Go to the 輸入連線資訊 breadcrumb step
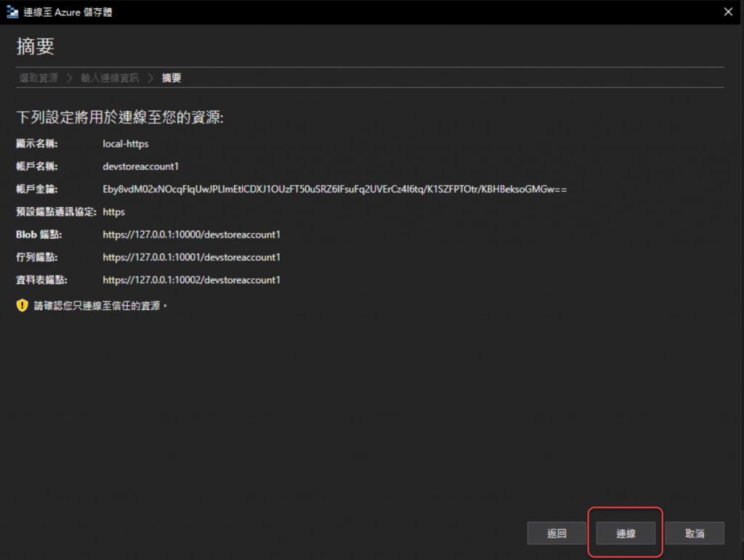The image size is (744, 560). coord(110,78)
